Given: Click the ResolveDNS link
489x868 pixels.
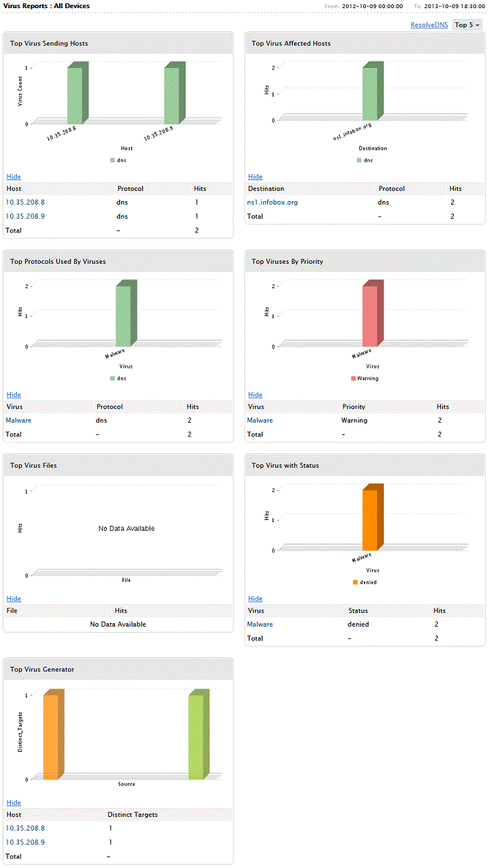Looking at the screenshot, I should 429,25.
